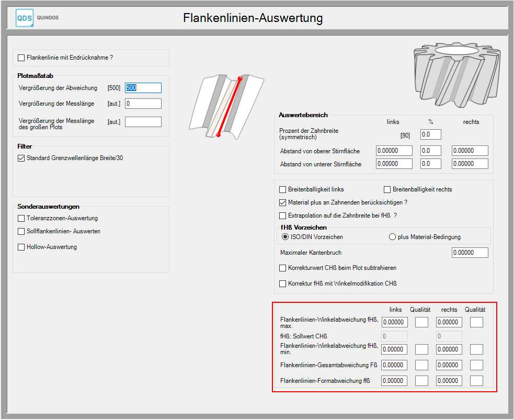Tick 'Korrekturwert CHß beim Plot subtrahieren'
The image size is (514, 420).
[282, 268]
